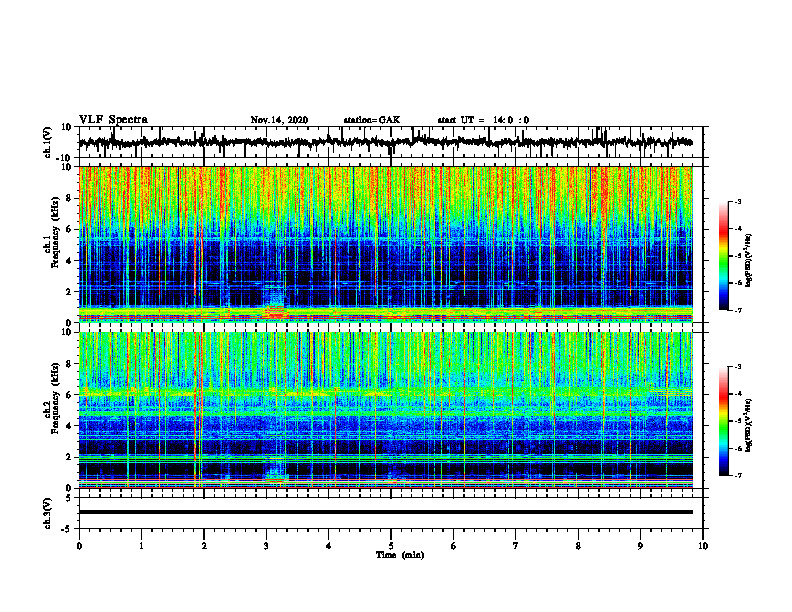Click the "station=GAK" header text
Screen dimensions: 792x612
tap(372, 120)
